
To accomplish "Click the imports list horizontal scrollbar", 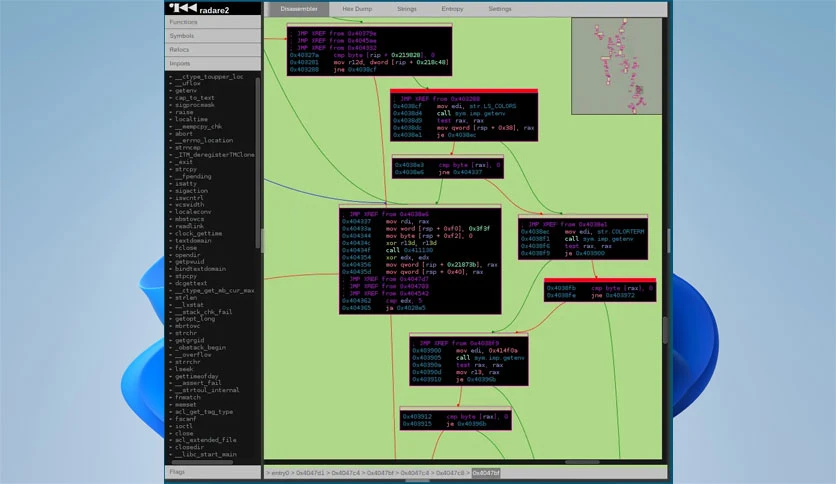I will (202, 462).
